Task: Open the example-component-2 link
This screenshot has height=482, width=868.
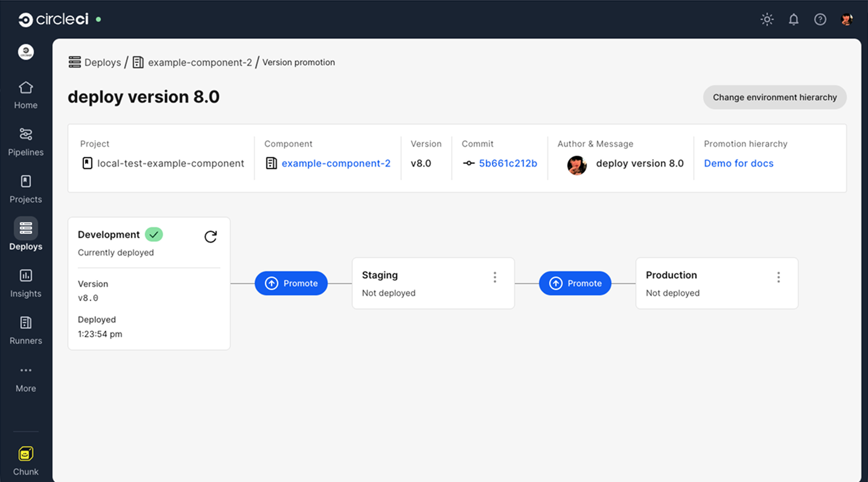Action: coord(336,163)
